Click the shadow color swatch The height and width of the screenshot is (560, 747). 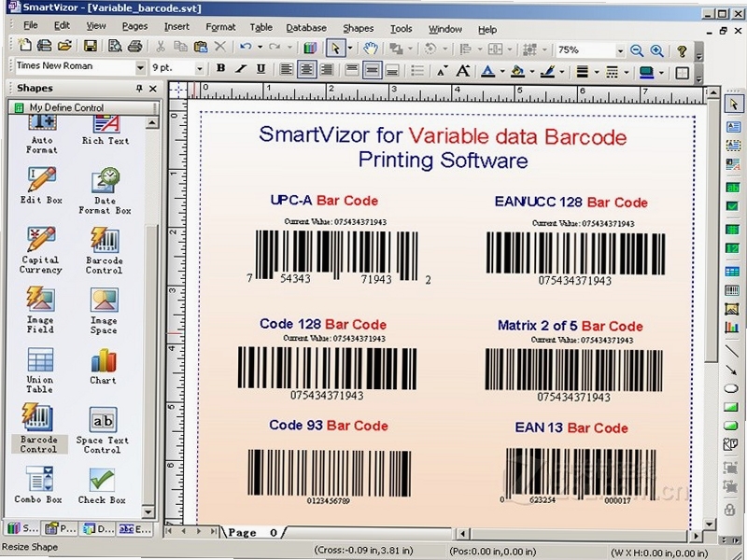(646, 73)
